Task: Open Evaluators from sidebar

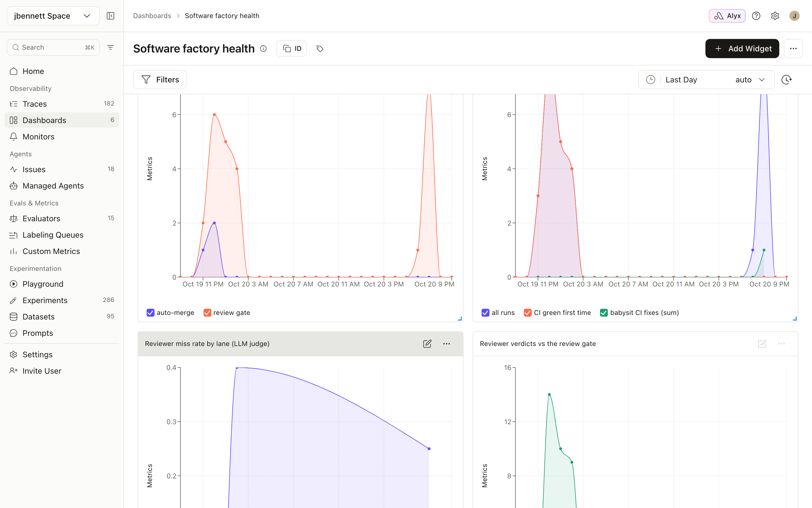Action: [x=62, y=218]
